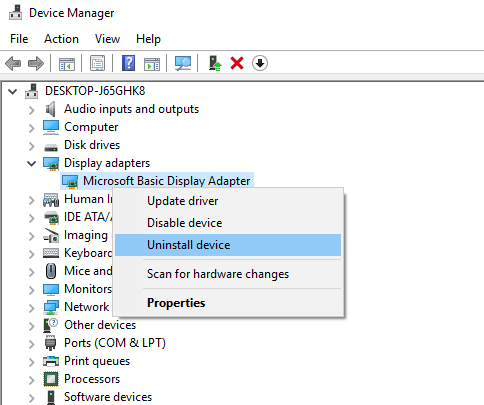This screenshot has height=405, width=484.
Task: Collapse the DESKTOP-J65GHK8 root node
Action: 13,91
